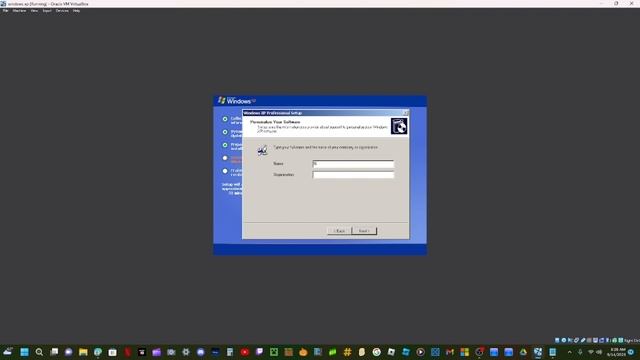
Task: Open the Settings gear on the taskbar
Action: [186, 352]
